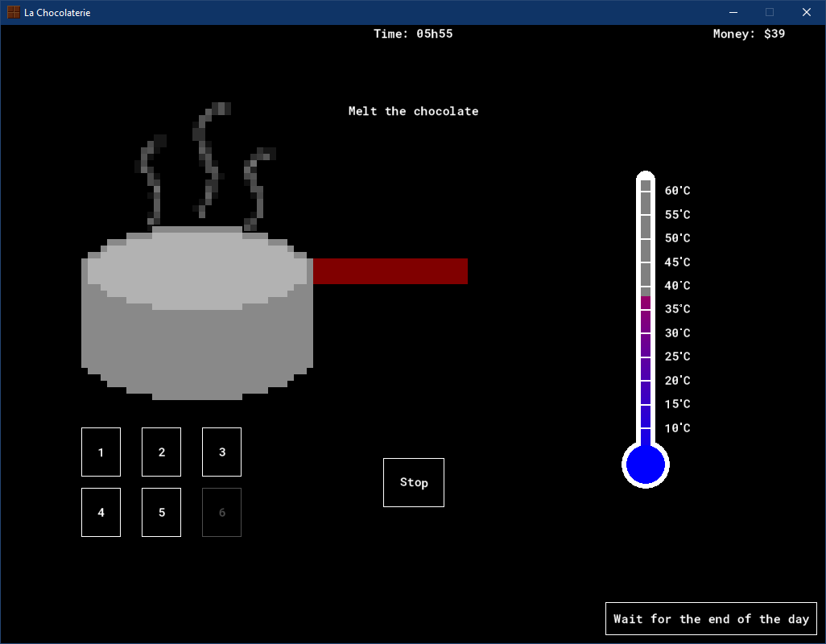Click the 55°C thermometer label
The image size is (826, 644).
pyautogui.click(x=677, y=214)
